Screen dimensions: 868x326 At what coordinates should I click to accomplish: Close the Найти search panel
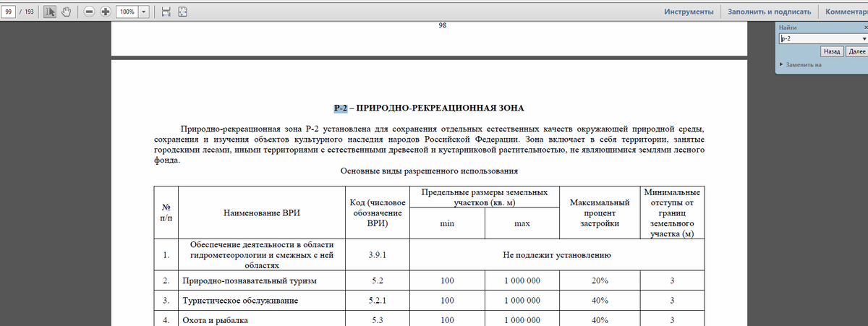tap(866, 27)
